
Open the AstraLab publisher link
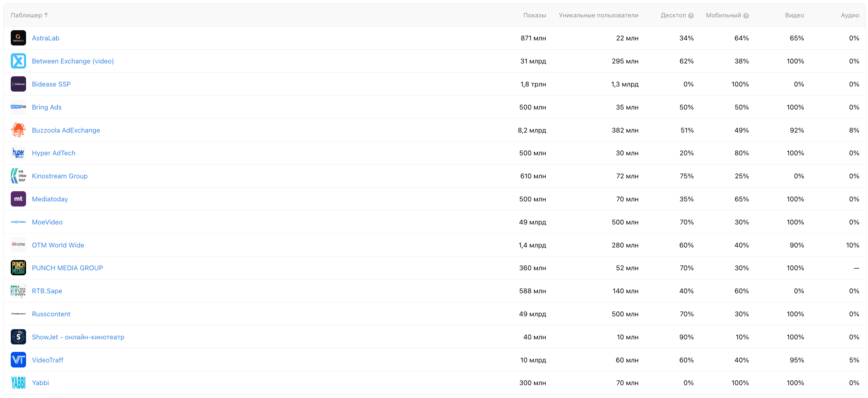click(45, 38)
